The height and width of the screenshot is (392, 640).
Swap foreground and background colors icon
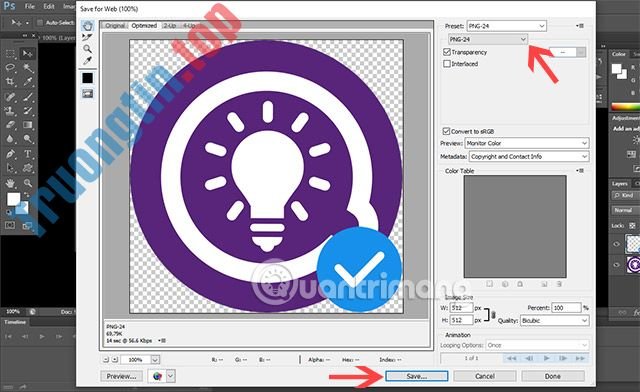pyautogui.click(x=27, y=195)
